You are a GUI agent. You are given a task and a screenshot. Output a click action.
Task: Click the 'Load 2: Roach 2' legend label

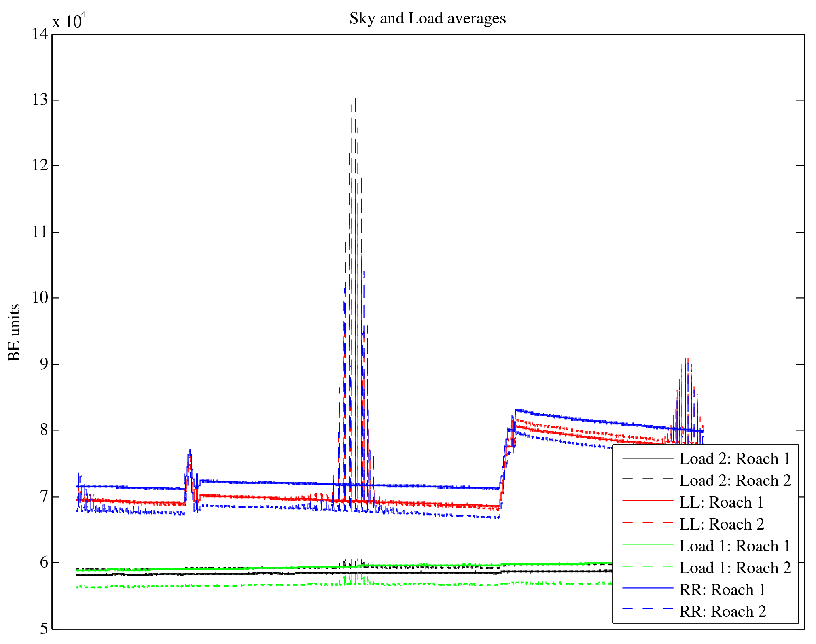point(735,481)
